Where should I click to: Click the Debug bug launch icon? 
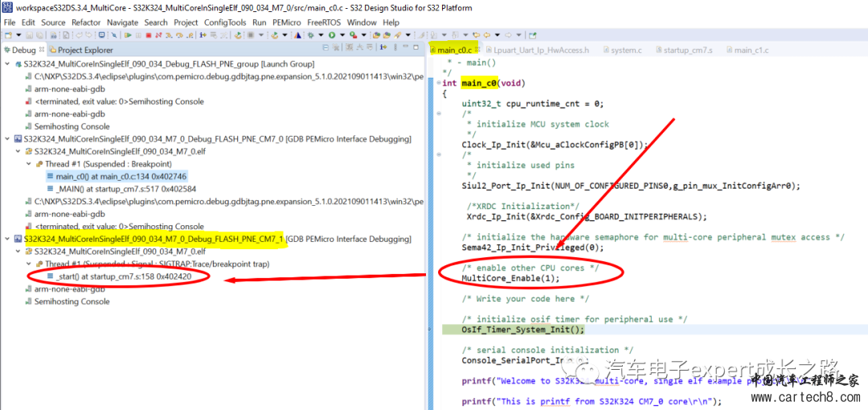coord(310,35)
